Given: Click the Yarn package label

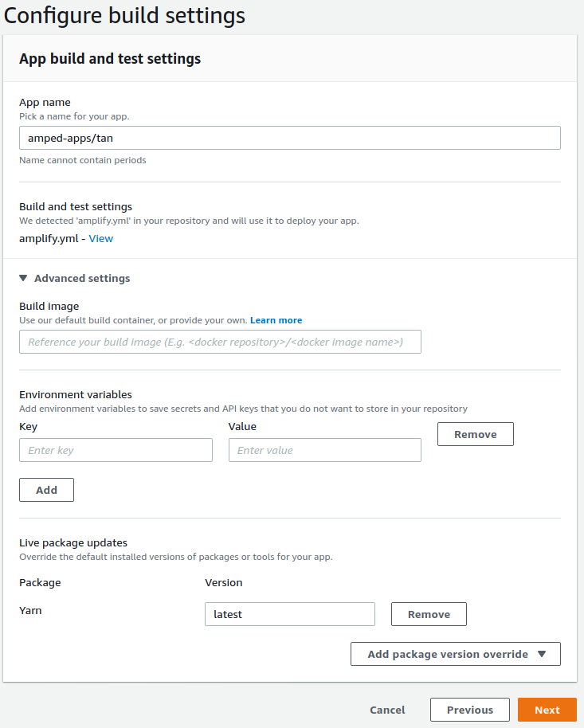Looking at the screenshot, I should pyautogui.click(x=29, y=610).
